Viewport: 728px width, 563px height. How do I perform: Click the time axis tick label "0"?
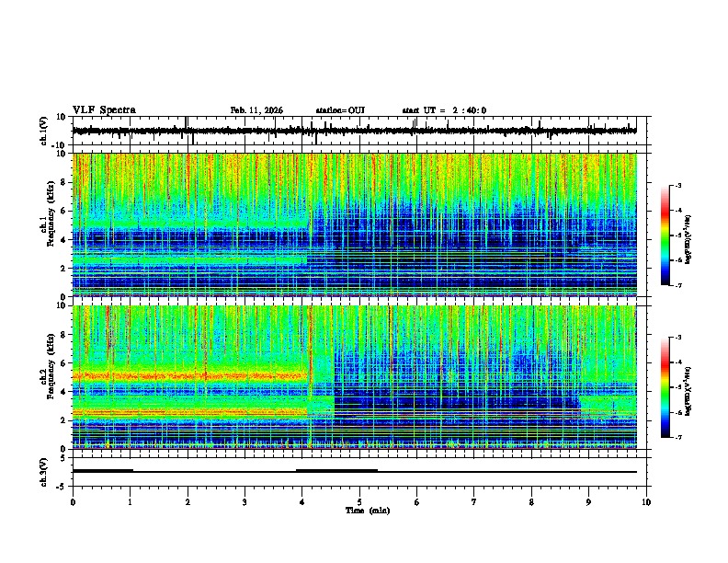point(73,502)
